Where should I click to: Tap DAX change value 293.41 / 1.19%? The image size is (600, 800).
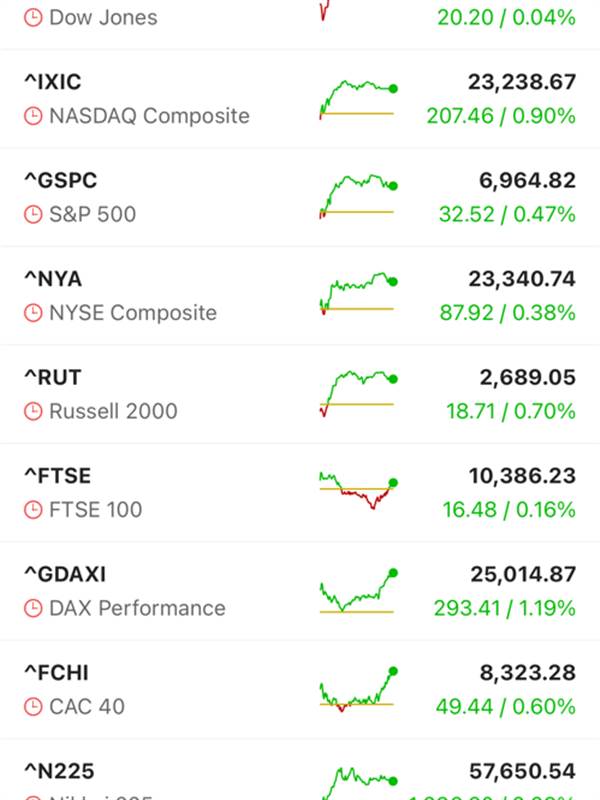click(504, 608)
